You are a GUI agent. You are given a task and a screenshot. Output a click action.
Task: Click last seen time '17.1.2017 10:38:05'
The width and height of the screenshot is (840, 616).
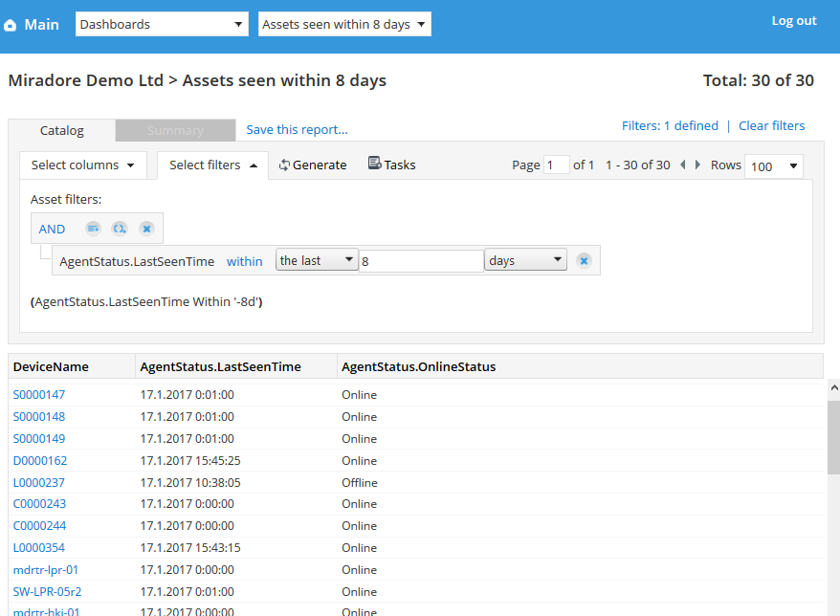pos(190,483)
